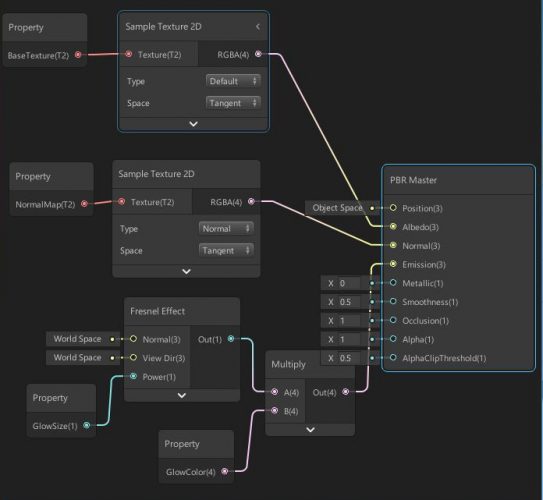The width and height of the screenshot is (543, 500).
Task: Expand the Fresnel Effect node preview chevron
Action: (x=182, y=395)
